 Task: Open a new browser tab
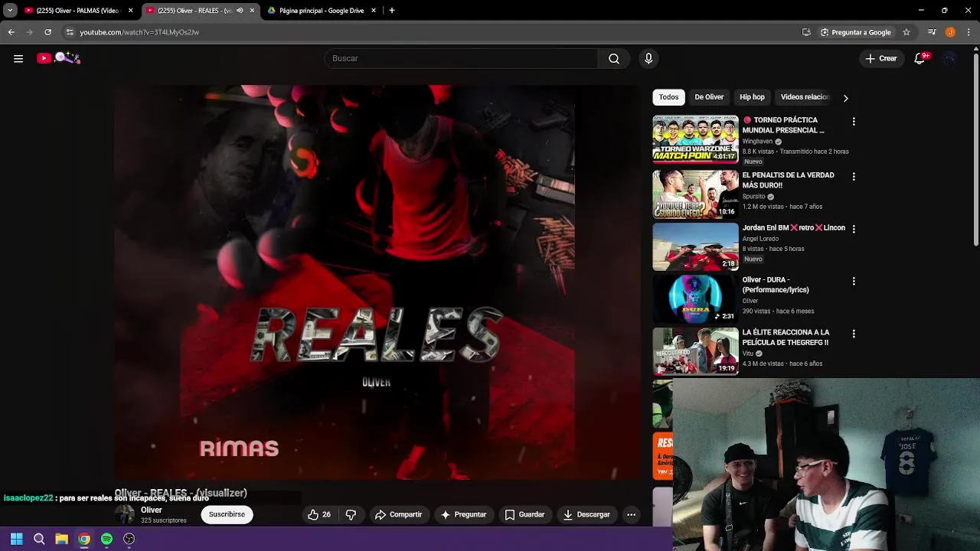[392, 11]
